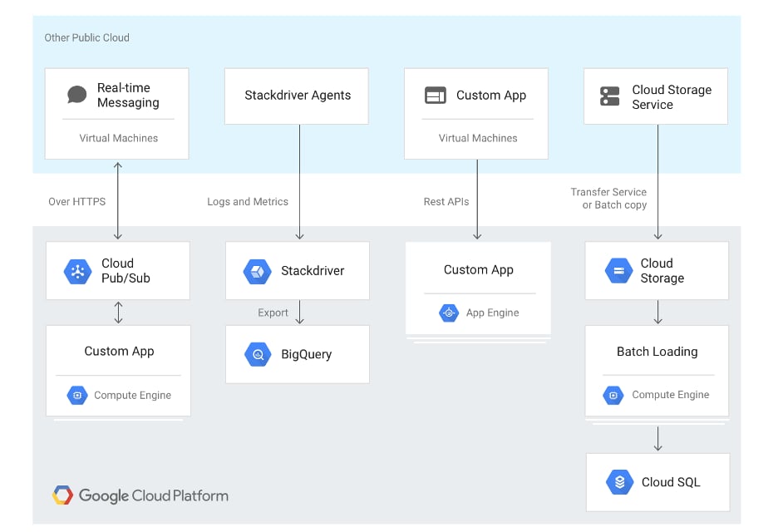Click "Compute Engine" text under Batch Loading
The width and height of the screenshot is (778, 532).
670,395
